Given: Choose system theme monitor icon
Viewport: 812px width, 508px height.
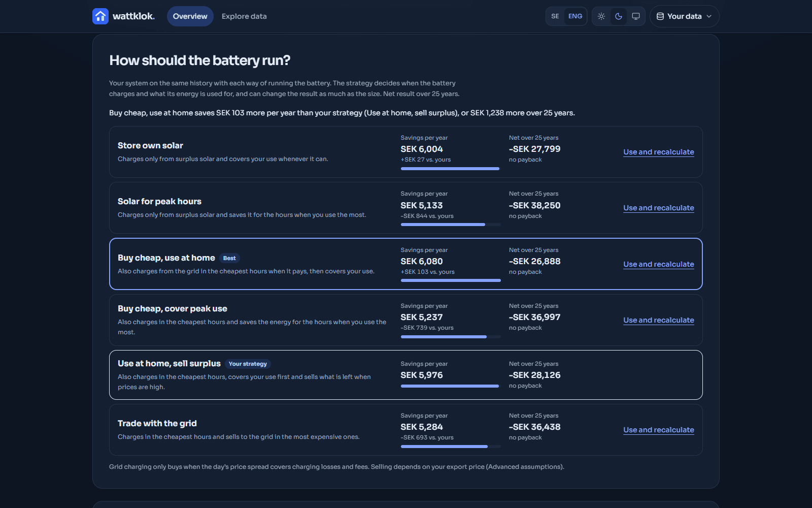Looking at the screenshot, I should [x=636, y=16].
